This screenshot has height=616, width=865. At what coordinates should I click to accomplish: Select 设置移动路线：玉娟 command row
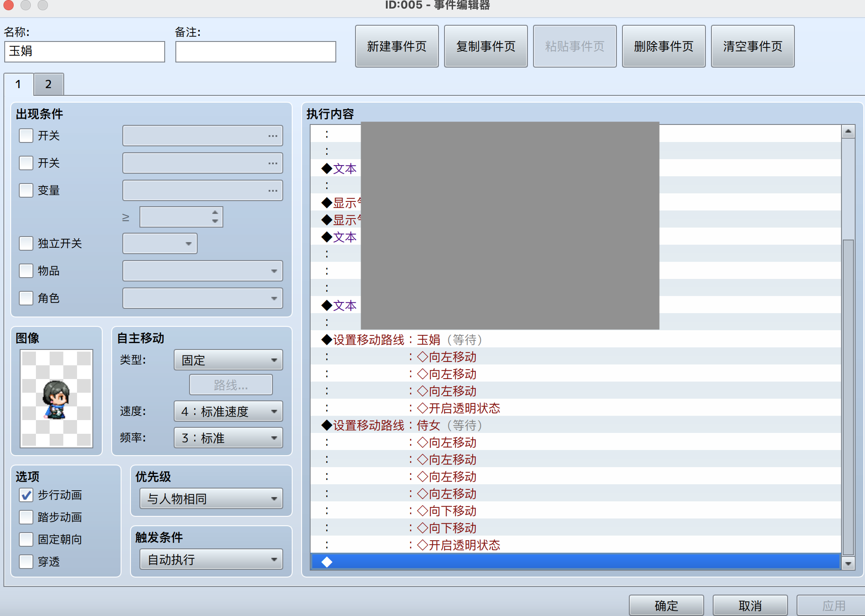575,340
